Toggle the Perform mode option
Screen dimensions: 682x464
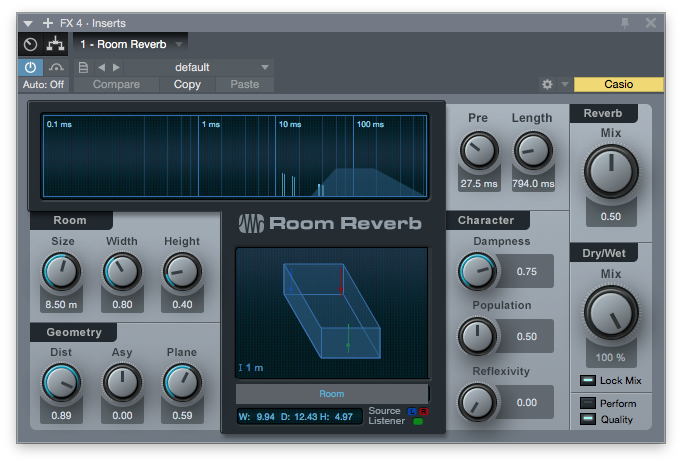pos(588,403)
